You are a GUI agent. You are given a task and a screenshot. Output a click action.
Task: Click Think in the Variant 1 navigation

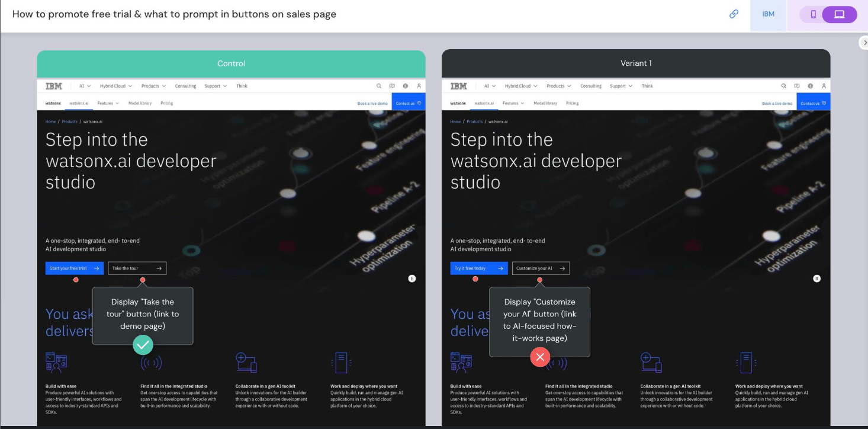pos(647,86)
